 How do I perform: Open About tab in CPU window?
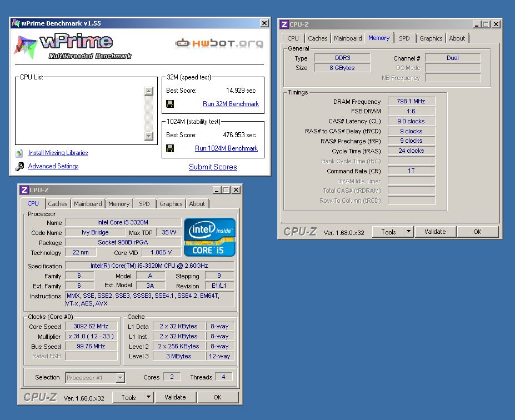pyautogui.click(x=197, y=204)
